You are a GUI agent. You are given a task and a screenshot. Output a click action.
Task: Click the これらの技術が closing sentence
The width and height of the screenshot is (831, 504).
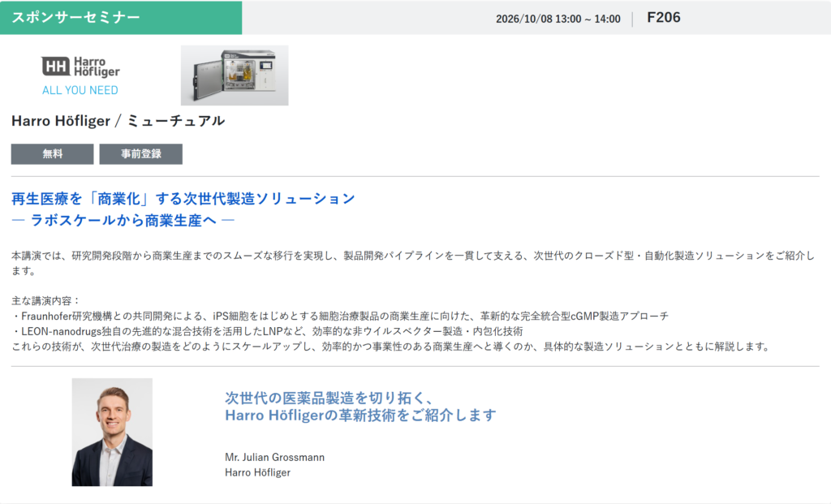[x=390, y=347]
